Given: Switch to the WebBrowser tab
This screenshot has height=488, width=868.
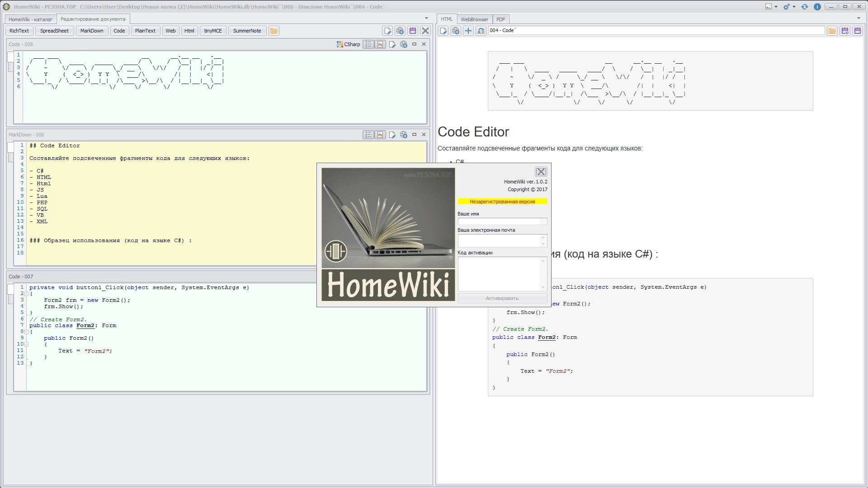Looking at the screenshot, I should [x=474, y=19].
